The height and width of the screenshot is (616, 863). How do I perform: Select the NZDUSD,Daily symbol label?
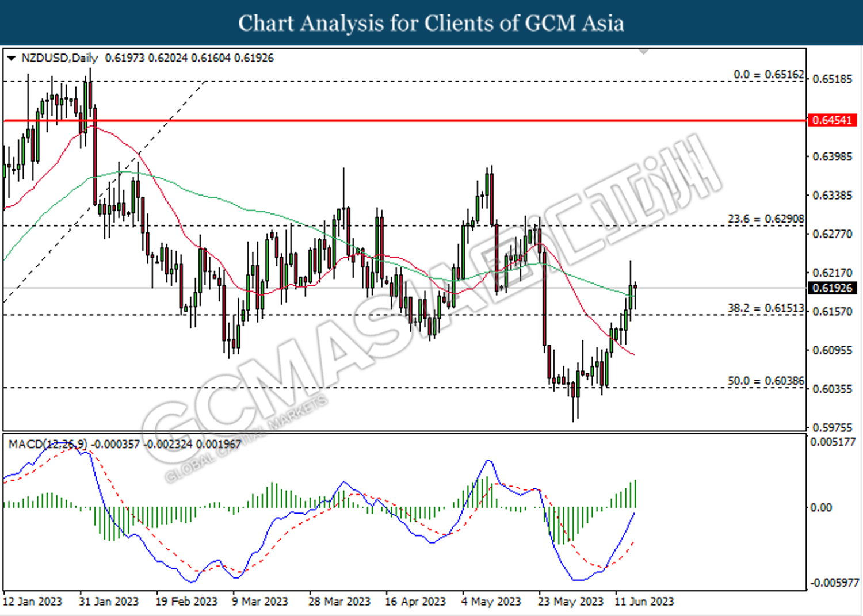(x=60, y=58)
